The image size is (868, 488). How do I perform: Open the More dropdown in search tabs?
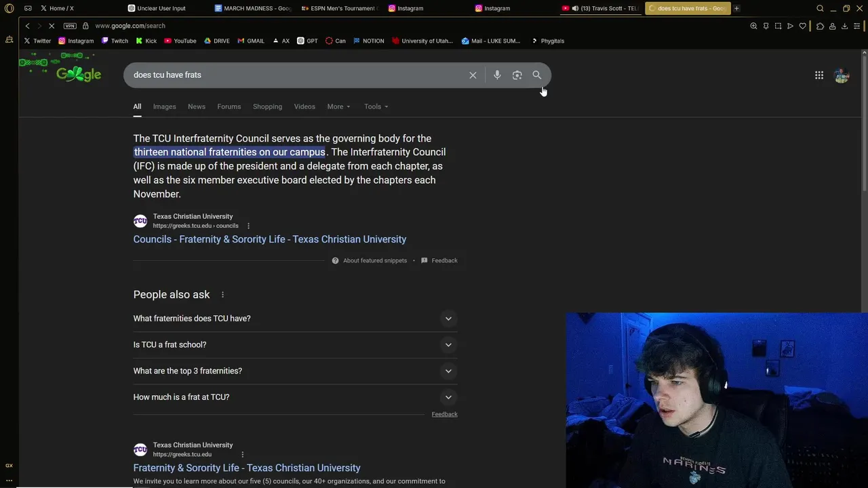tap(338, 106)
